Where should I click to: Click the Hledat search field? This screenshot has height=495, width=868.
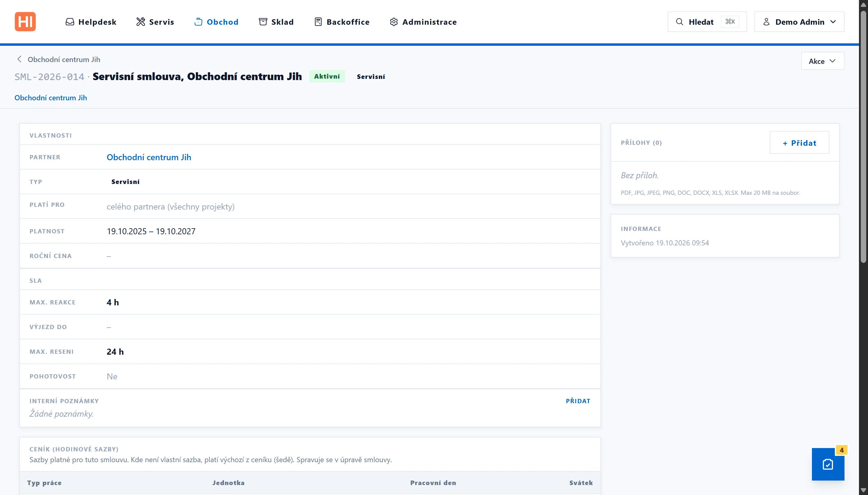click(707, 22)
